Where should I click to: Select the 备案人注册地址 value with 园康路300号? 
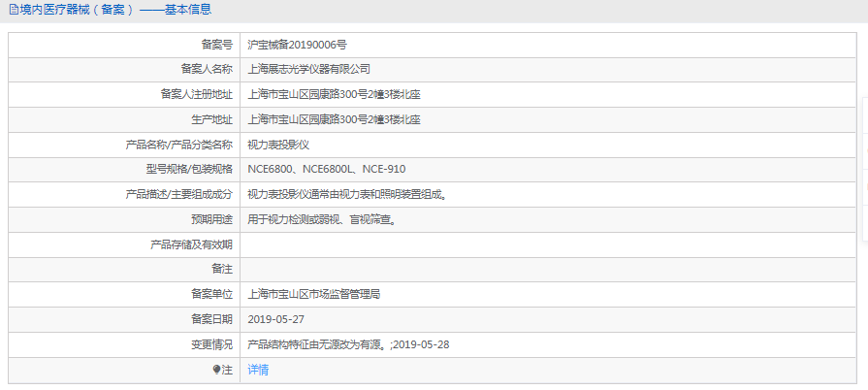[x=334, y=95]
